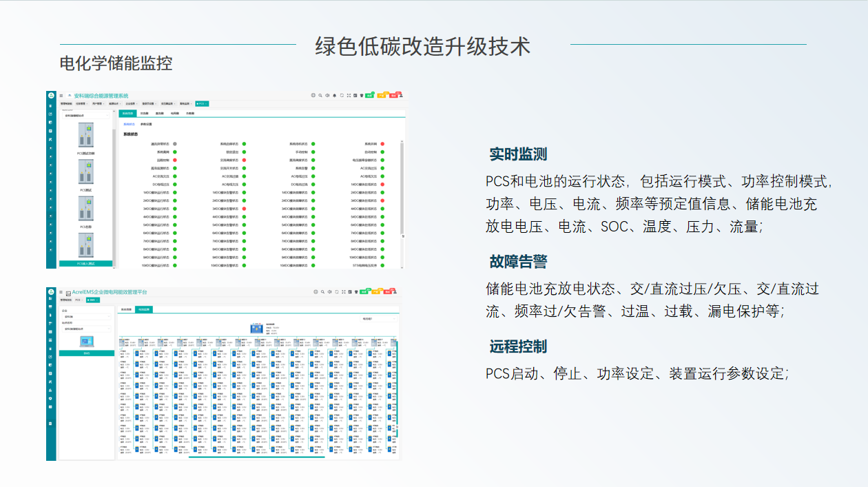Open the PCS dropdown in the top navigation menu

click(200, 103)
